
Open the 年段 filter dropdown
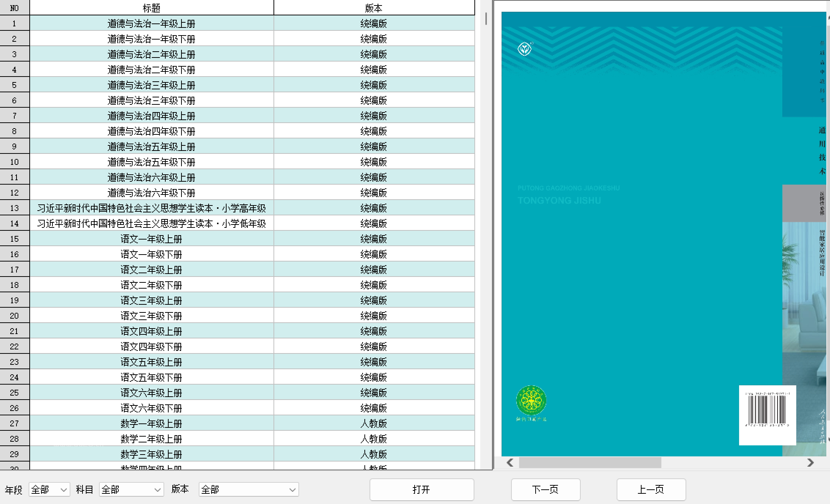[49, 489]
